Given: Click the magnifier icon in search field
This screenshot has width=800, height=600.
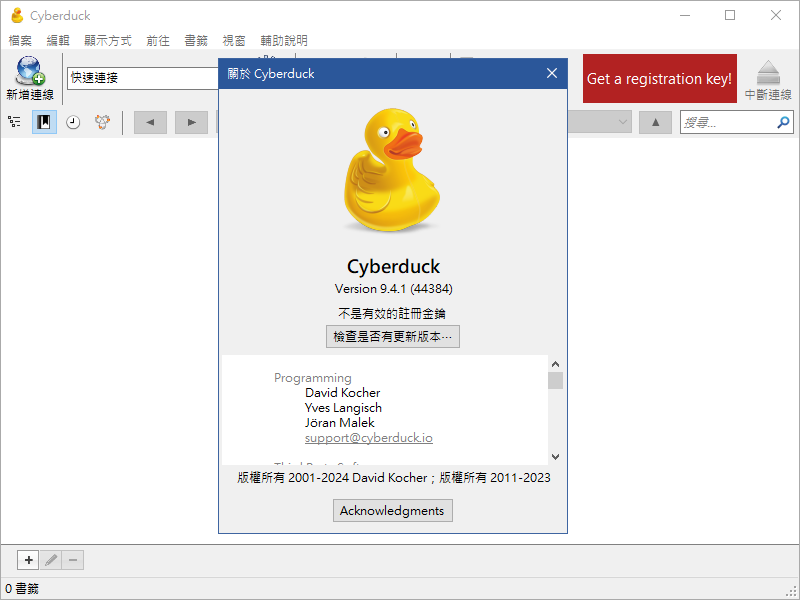Looking at the screenshot, I should pyautogui.click(x=783, y=122).
